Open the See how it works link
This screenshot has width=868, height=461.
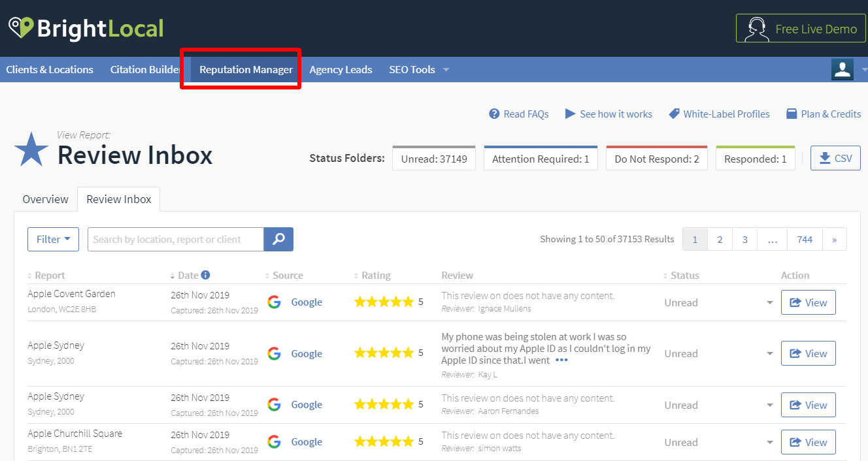609,114
